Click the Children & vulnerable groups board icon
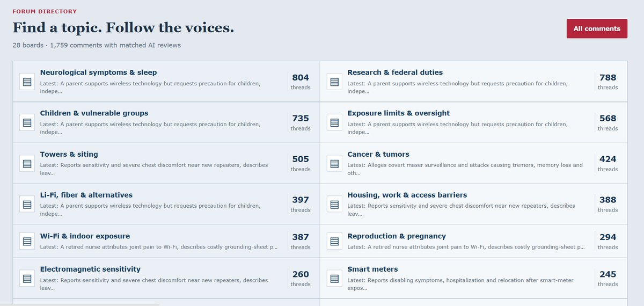Viewport: 644px width, 306px height. (27, 122)
